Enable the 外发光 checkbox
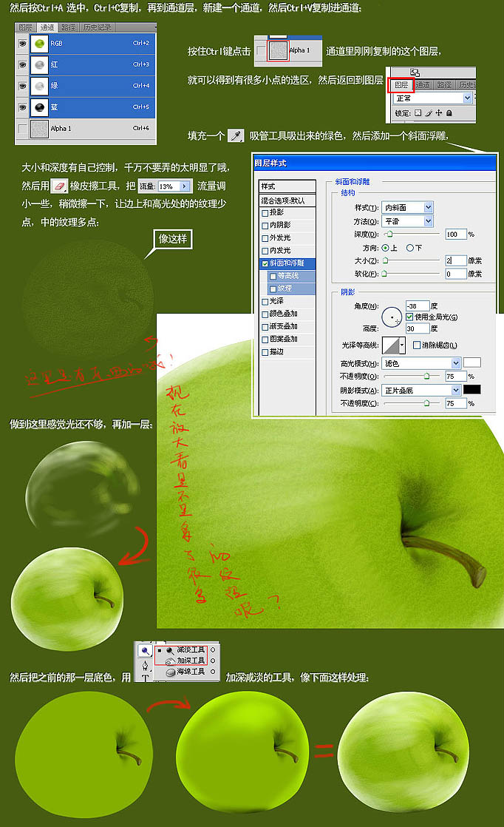504x827 pixels. (265, 238)
